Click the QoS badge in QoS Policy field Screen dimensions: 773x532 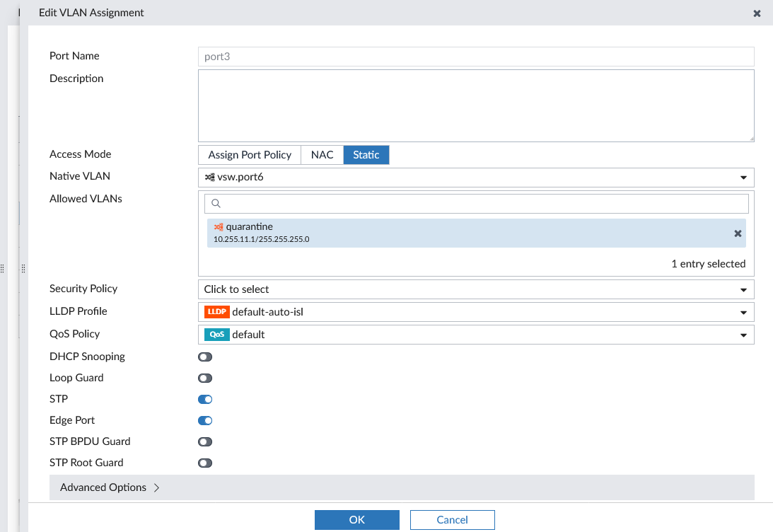(x=216, y=334)
